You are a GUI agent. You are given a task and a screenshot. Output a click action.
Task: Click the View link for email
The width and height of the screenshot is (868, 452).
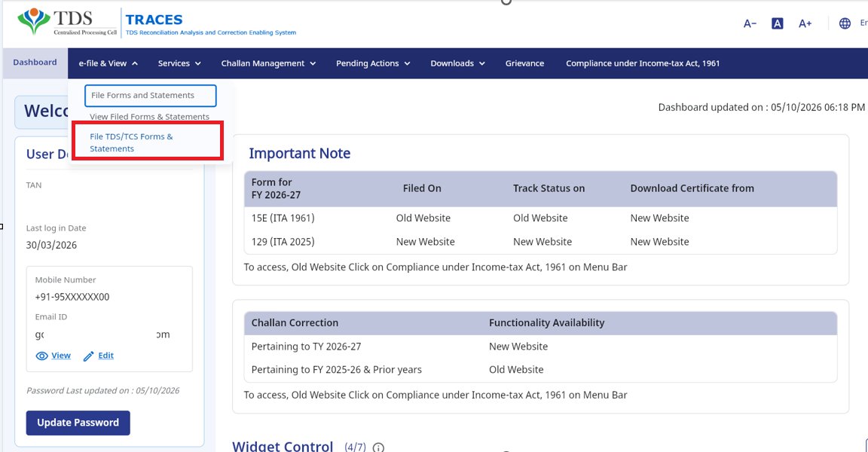point(61,355)
